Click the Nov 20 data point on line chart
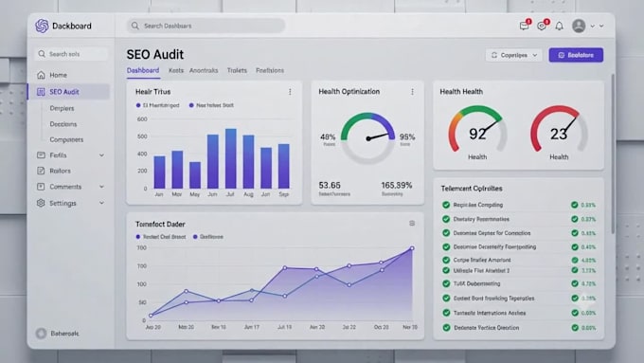The width and height of the screenshot is (644, 363). [412, 248]
